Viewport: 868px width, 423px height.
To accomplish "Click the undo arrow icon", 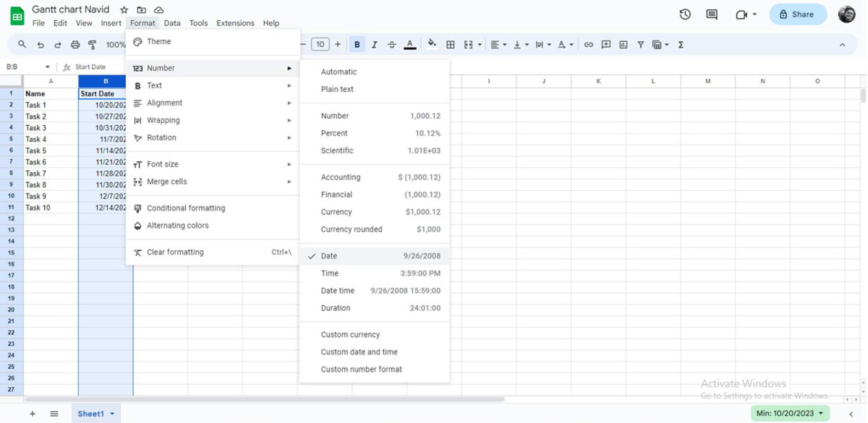I will (41, 45).
